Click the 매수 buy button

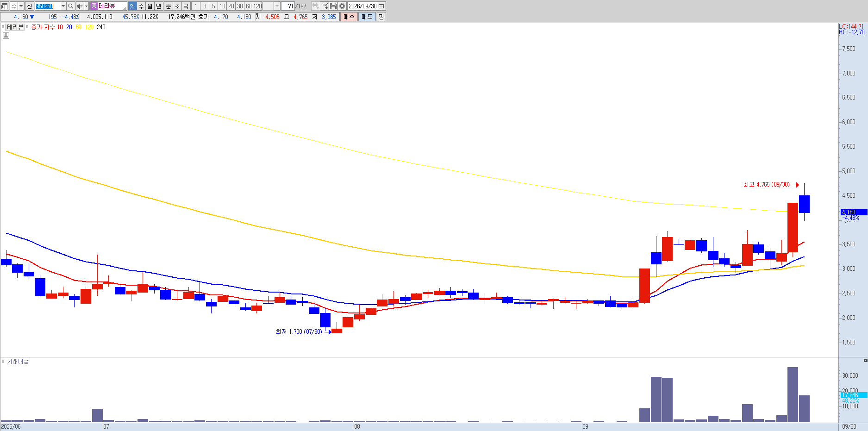(349, 17)
